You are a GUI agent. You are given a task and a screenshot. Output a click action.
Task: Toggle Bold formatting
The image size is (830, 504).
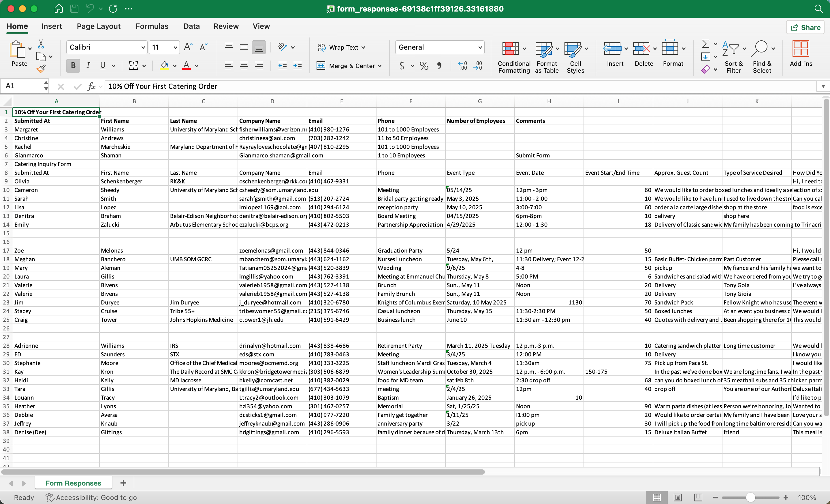(73, 66)
